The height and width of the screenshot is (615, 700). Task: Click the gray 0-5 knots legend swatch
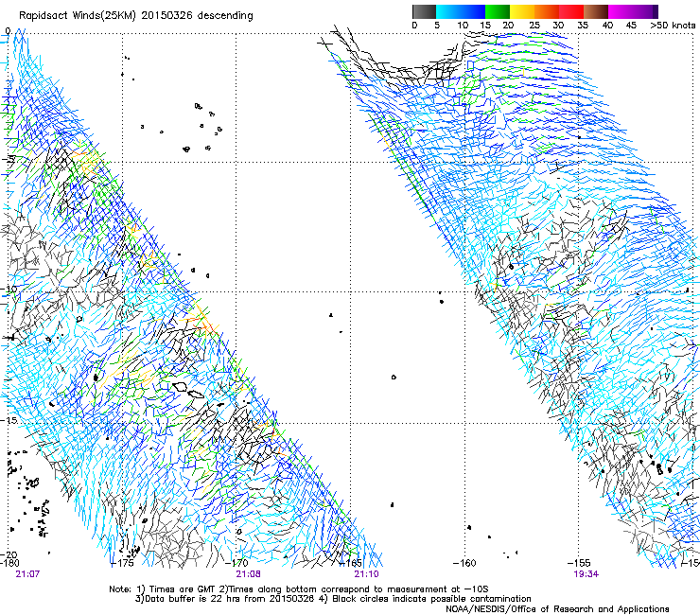coord(424,11)
